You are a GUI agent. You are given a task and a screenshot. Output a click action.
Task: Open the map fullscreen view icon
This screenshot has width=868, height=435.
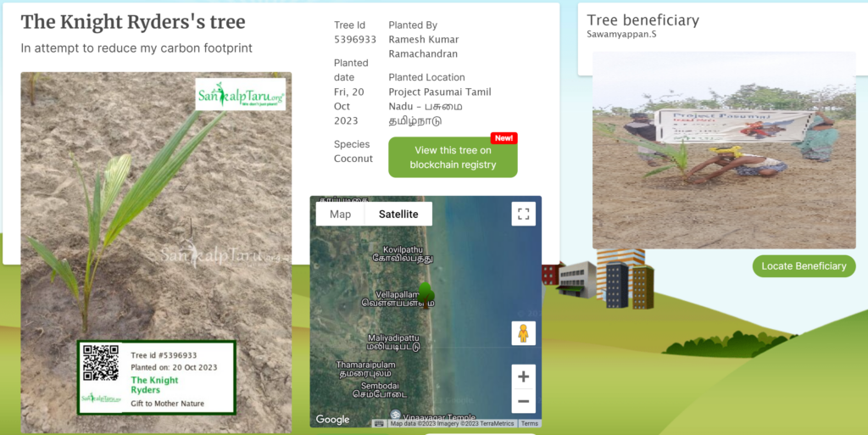point(523,215)
